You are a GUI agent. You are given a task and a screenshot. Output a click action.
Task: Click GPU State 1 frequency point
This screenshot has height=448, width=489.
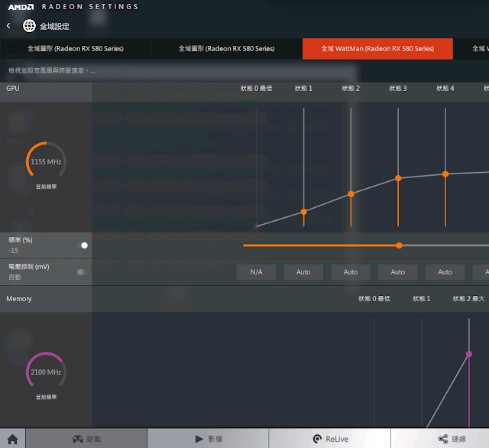pyautogui.click(x=304, y=212)
